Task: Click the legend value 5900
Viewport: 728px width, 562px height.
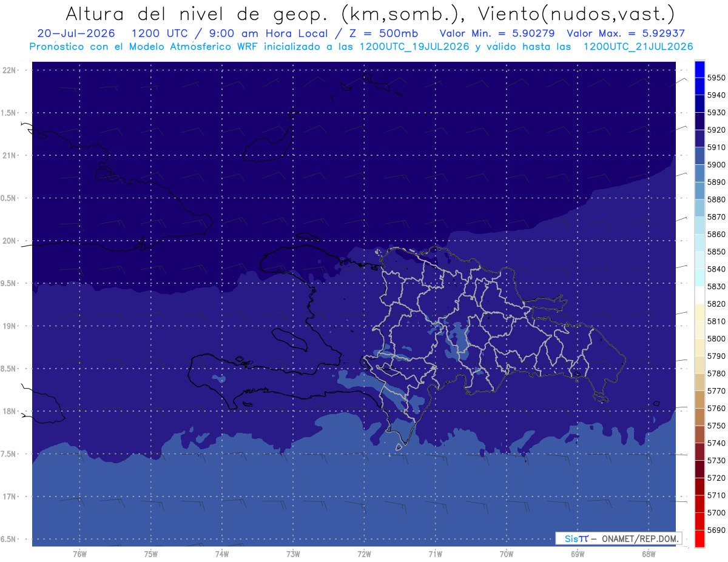Action: 716,165
